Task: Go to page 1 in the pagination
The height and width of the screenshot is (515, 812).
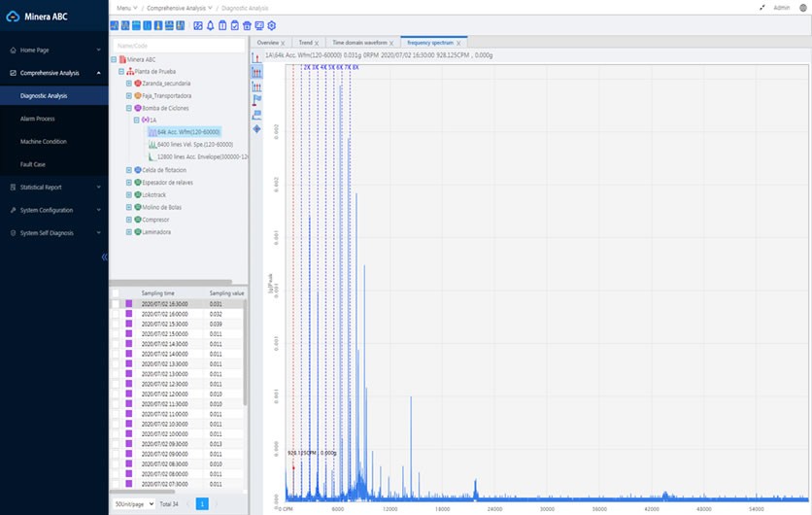Action: coord(202,503)
